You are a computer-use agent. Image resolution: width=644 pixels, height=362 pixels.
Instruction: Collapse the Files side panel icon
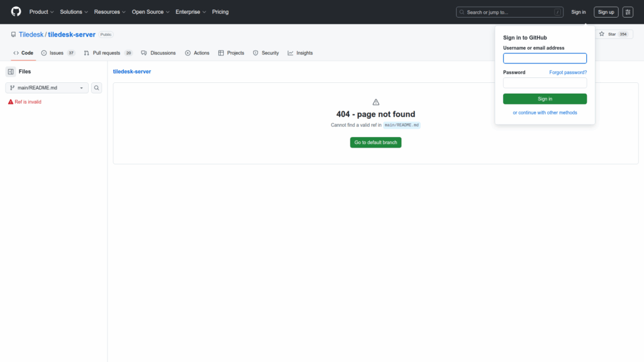pos(11,72)
